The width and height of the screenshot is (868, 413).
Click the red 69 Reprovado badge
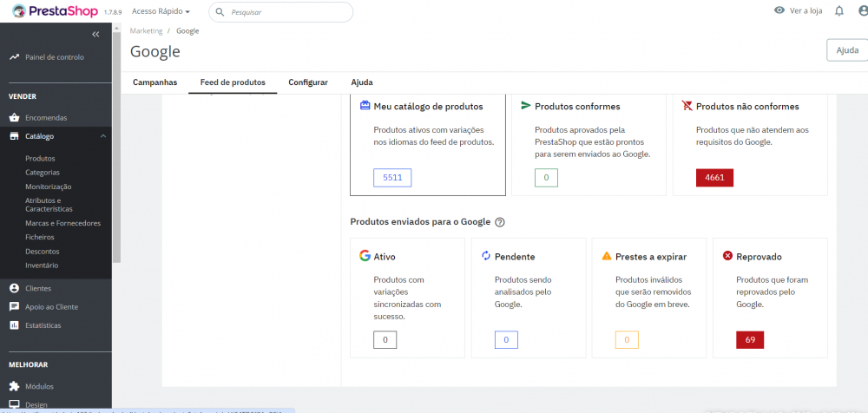point(750,339)
